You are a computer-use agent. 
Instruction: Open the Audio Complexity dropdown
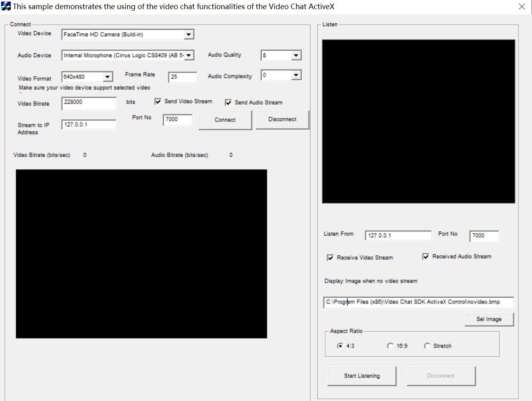click(x=296, y=75)
